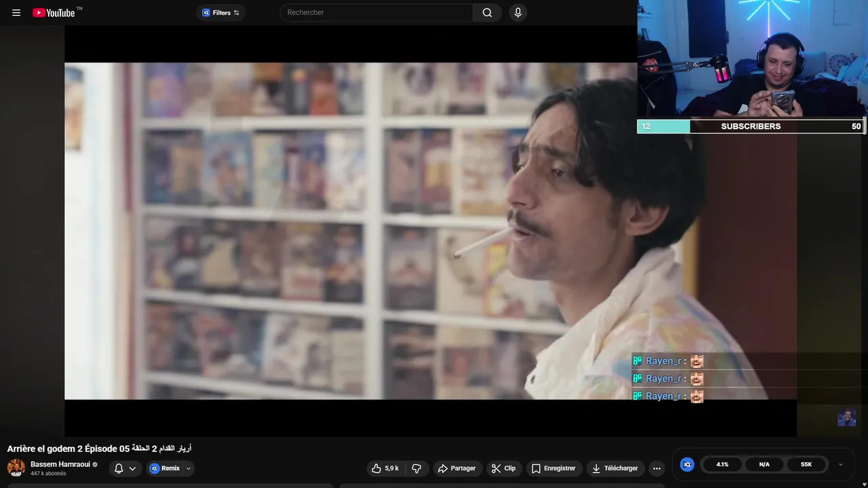Start voice search with microphone icon

coord(518,12)
